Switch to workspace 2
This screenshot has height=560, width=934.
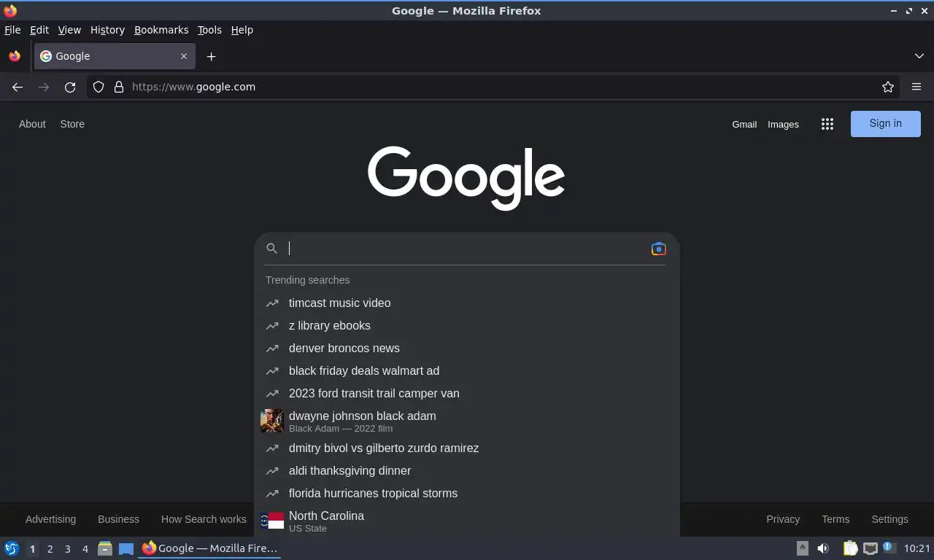pos(50,549)
